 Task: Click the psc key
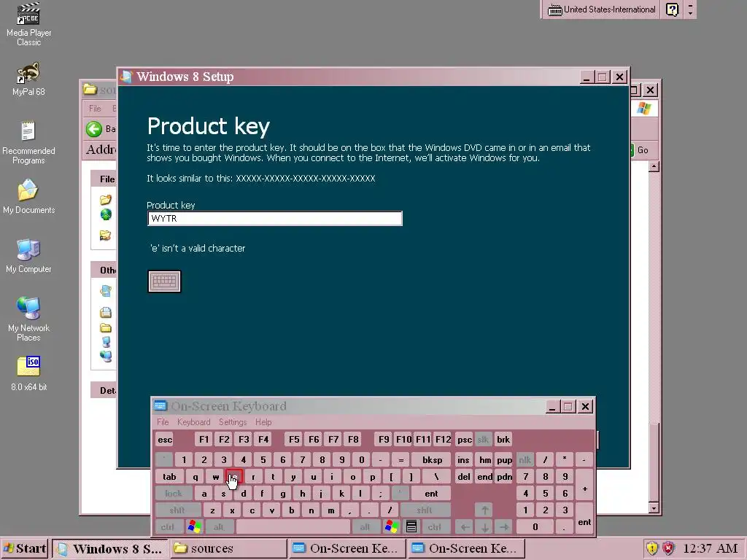click(x=465, y=440)
